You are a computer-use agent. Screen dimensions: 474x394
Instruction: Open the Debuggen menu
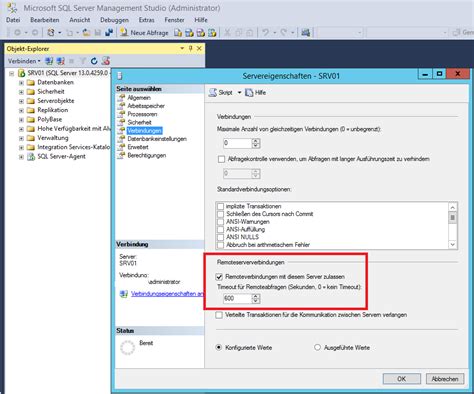click(x=114, y=20)
